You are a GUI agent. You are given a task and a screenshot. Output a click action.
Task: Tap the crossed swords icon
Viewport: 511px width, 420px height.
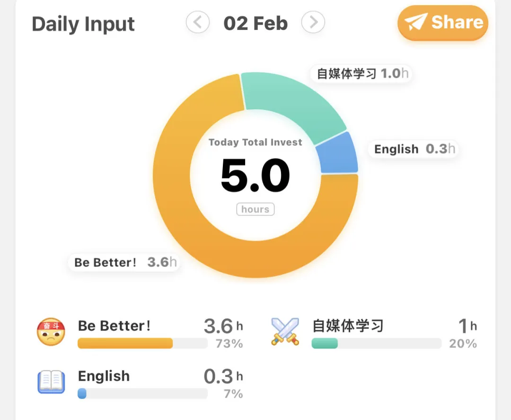click(285, 331)
